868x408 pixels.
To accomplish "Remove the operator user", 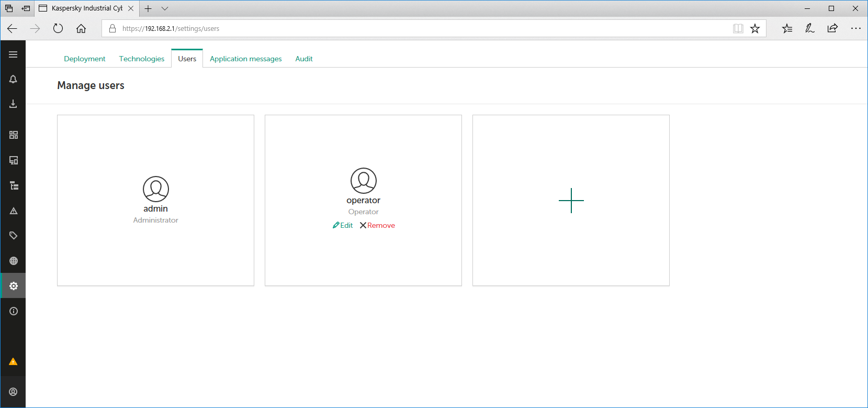I will pos(377,225).
